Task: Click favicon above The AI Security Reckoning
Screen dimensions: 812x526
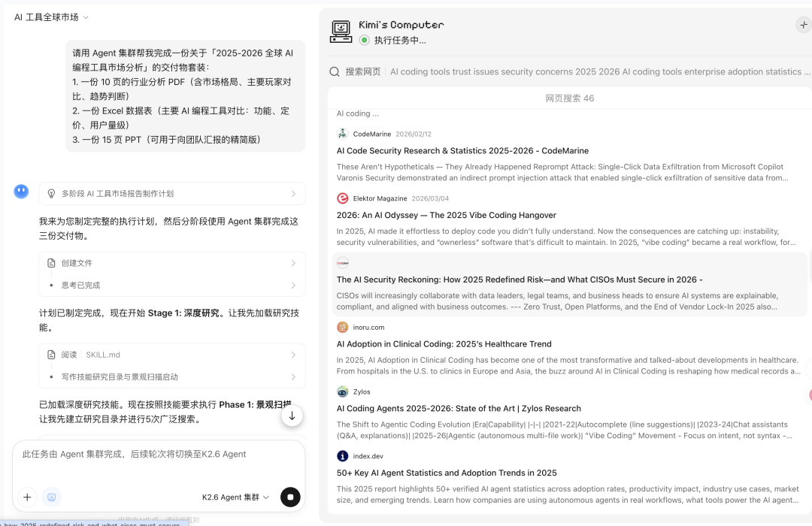Action: (x=342, y=263)
